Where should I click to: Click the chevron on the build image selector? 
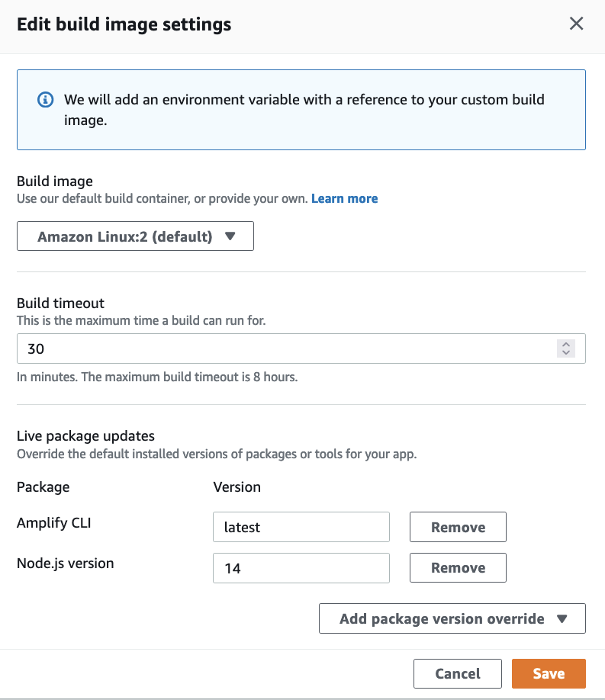(232, 236)
